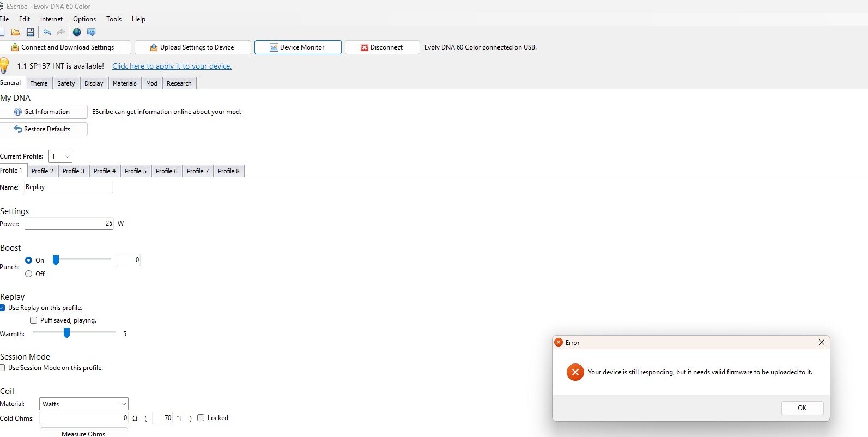The image size is (868, 437).
Task: Click the blue chat bubble toolbar icon
Action: click(x=92, y=32)
